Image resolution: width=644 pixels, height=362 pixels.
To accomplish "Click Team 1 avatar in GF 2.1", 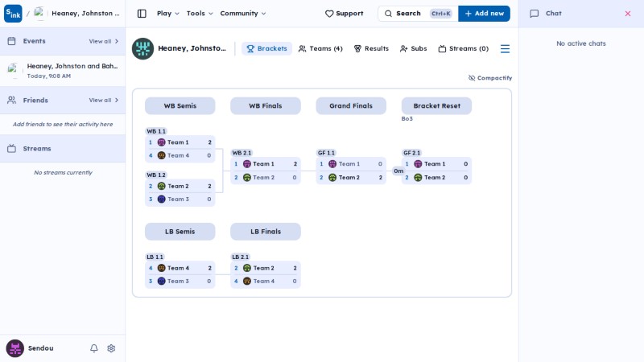I will tap(418, 164).
